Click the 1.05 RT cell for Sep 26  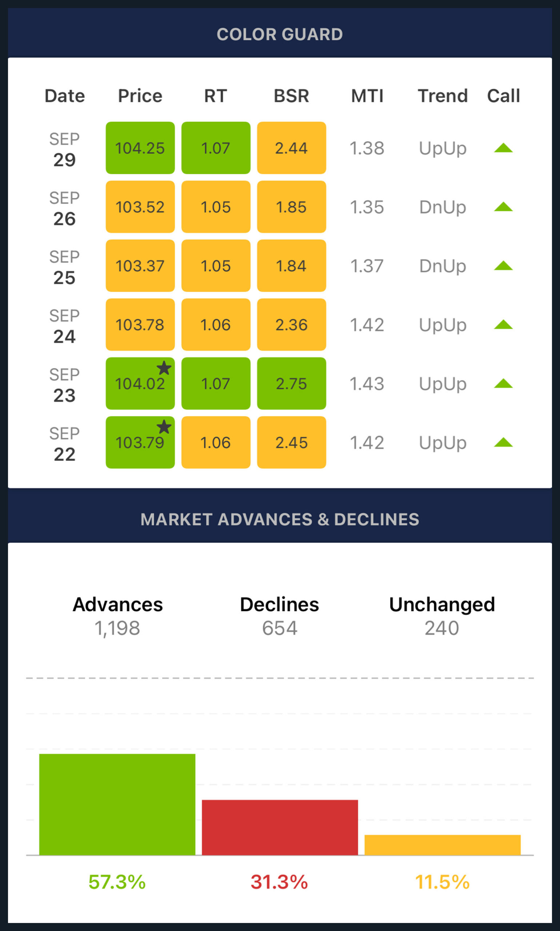[216, 207]
